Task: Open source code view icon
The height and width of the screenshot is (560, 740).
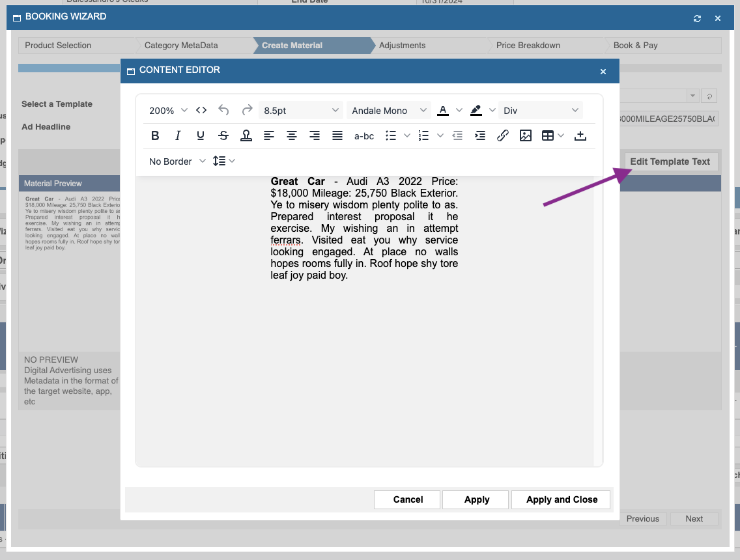Action: coord(201,111)
